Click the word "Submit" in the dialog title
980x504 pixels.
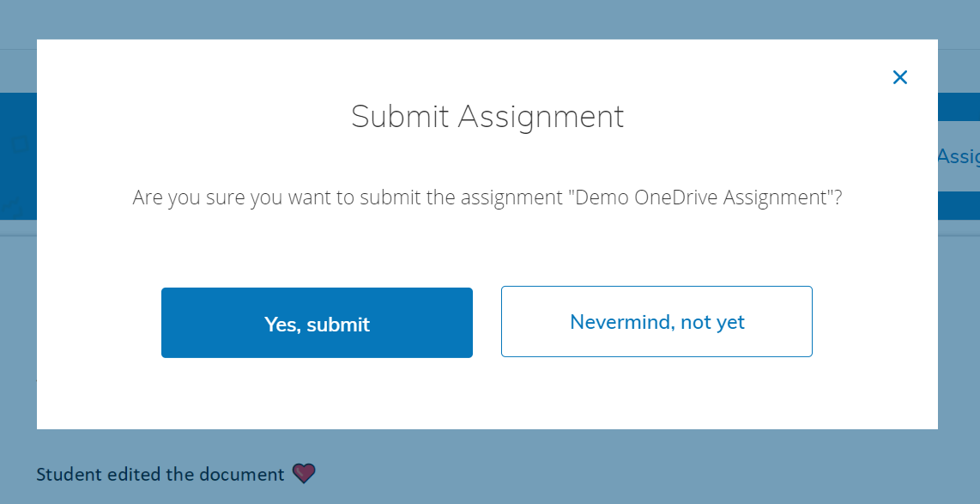400,117
